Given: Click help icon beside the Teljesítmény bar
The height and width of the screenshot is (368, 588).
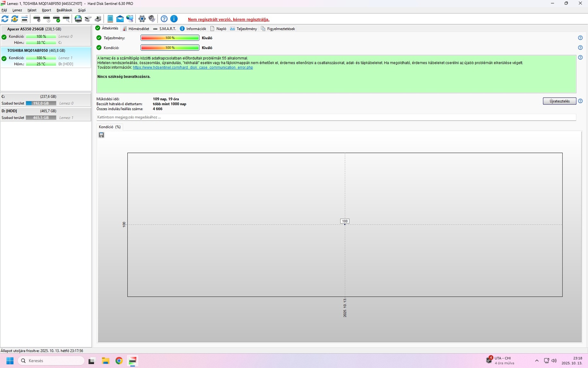Looking at the screenshot, I should pos(580,38).
